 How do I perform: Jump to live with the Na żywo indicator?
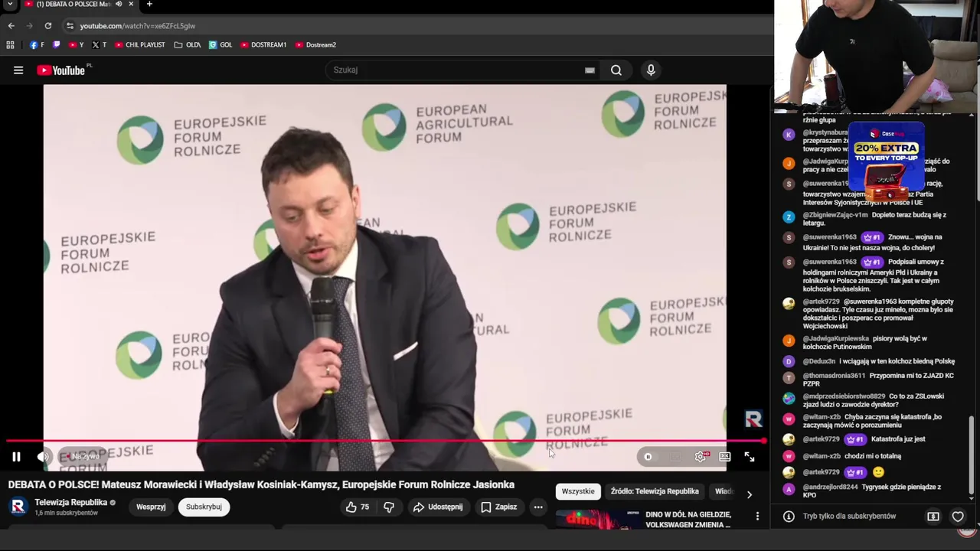tap(83, 457)
